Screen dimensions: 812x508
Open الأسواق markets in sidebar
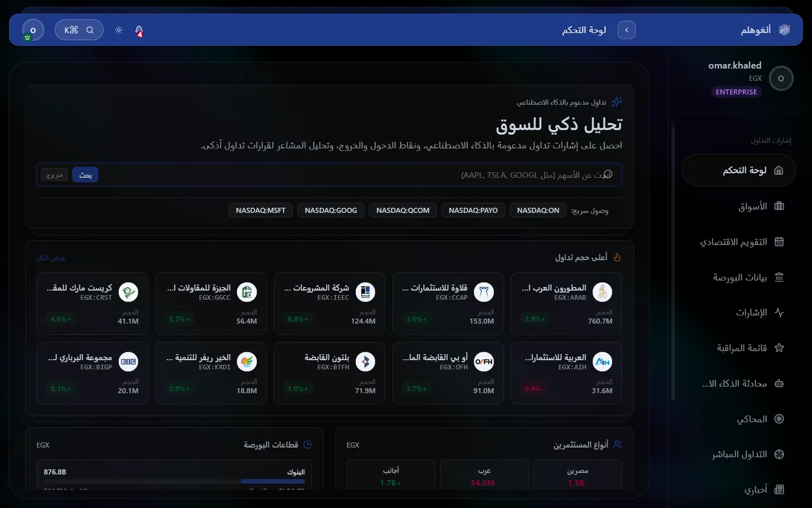coord(739,206)
